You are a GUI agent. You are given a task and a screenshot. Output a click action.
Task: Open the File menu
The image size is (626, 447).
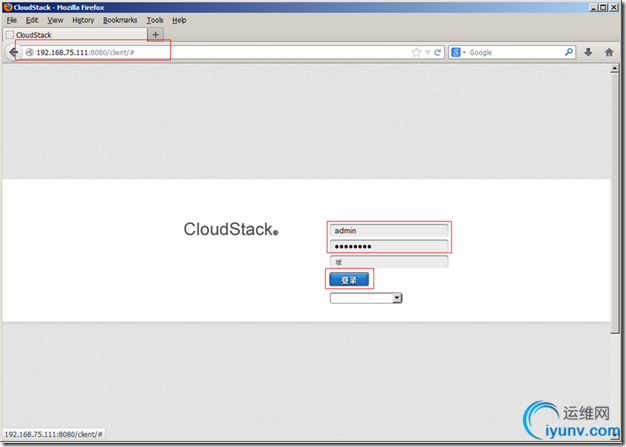(x=12, y=20)
